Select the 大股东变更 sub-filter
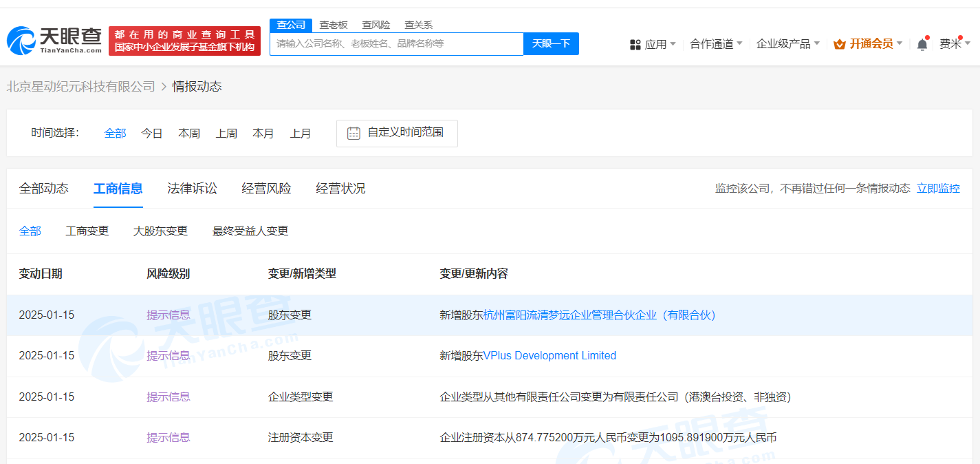Image resolution: width=980 pixels, height=464 pixels. [x=160, y=231]
